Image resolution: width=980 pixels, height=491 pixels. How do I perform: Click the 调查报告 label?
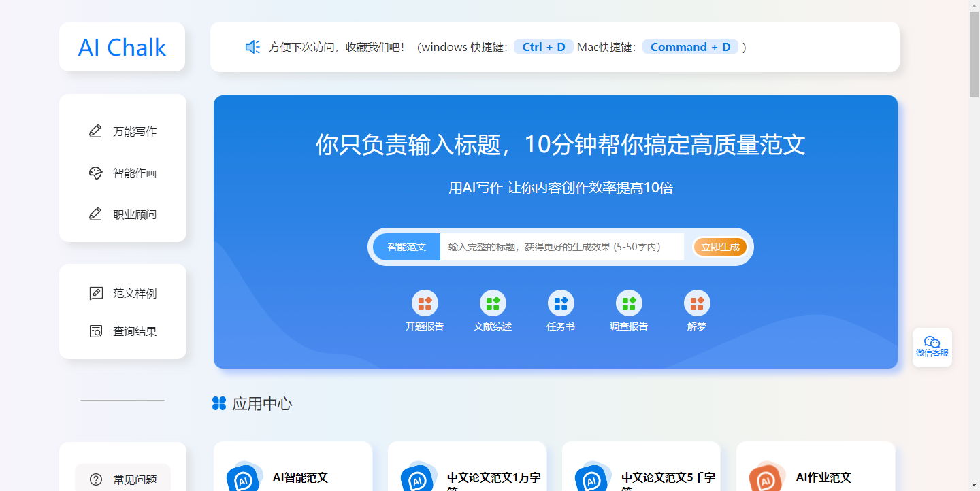pyautogui.click(x=629, y=326)
